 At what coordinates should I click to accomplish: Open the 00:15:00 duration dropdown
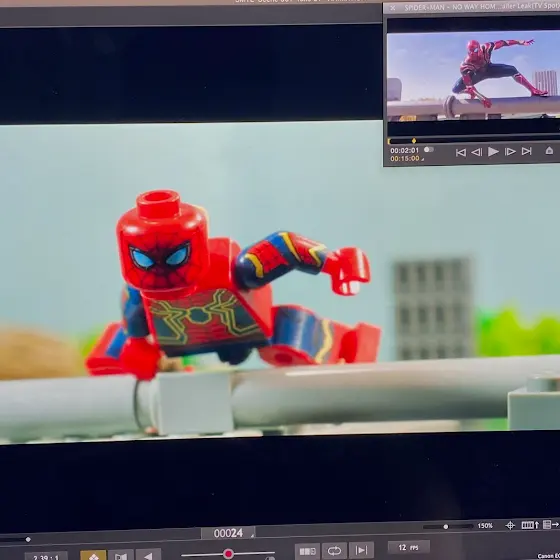pos(407,159)
